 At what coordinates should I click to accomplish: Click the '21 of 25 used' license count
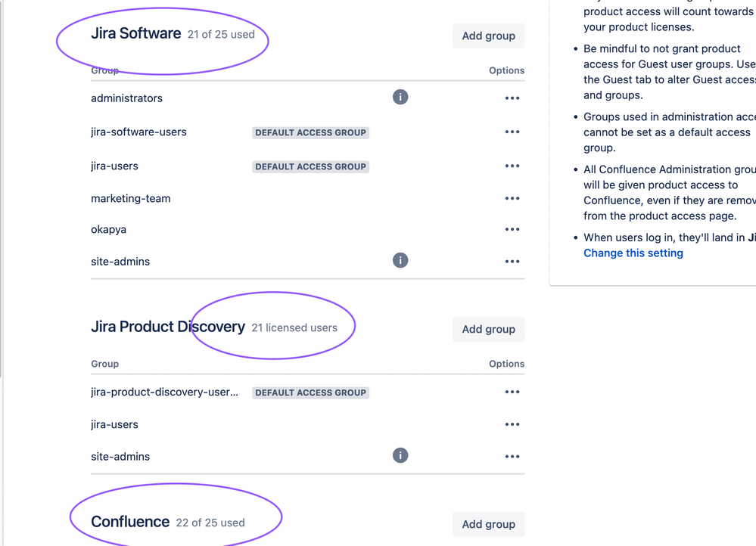click(221, 35)
